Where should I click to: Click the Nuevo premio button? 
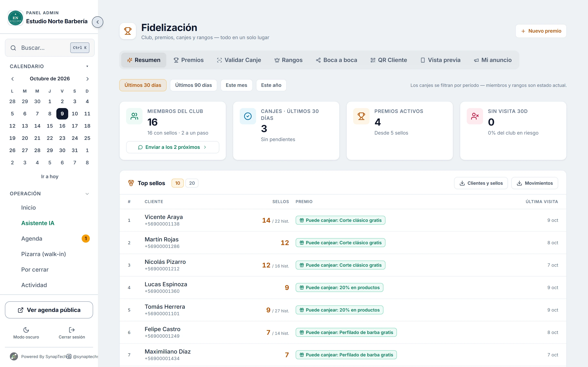coord(541,31)
